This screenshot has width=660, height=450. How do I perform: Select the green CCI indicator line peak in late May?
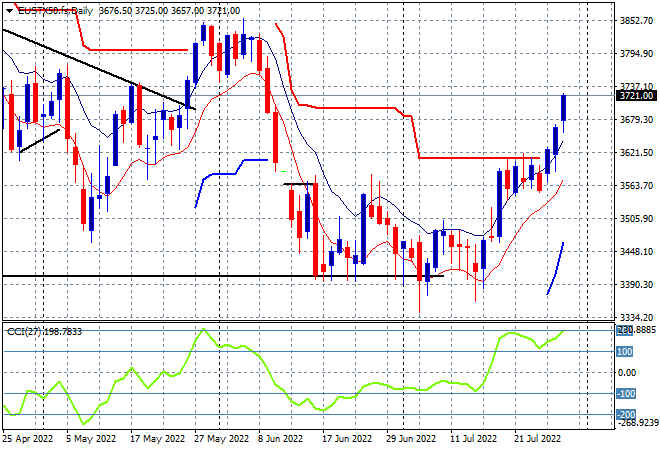coord(204,330)
